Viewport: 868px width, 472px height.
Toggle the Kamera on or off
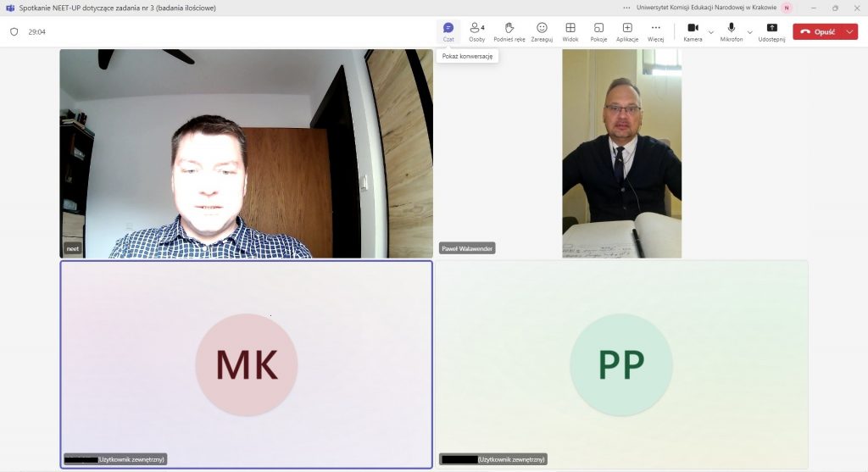[693, 31]
